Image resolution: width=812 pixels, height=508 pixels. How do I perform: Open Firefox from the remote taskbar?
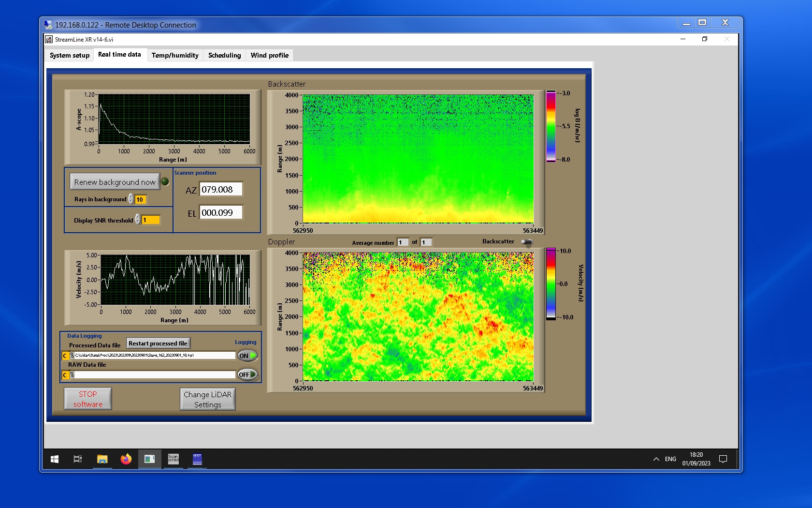(126, 459)
